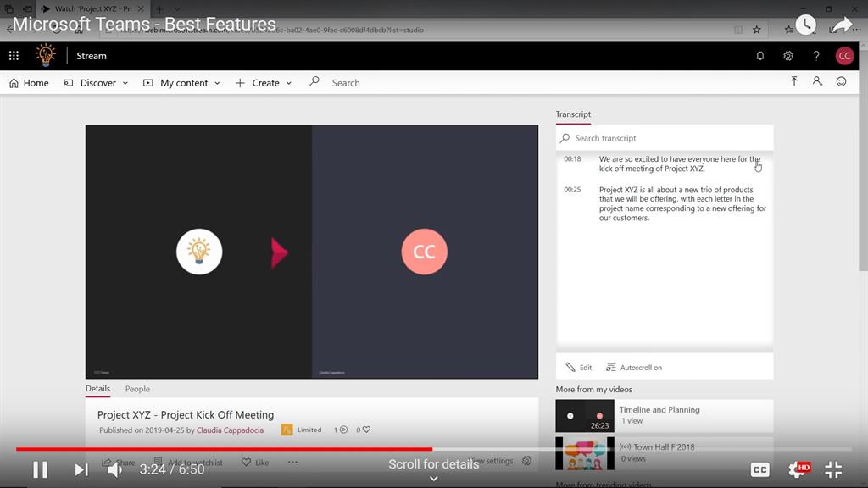Image resolution: width=868 pixels, height=488 pixels.
Task: Go to Home in Stream navigation
Action: 30,83
